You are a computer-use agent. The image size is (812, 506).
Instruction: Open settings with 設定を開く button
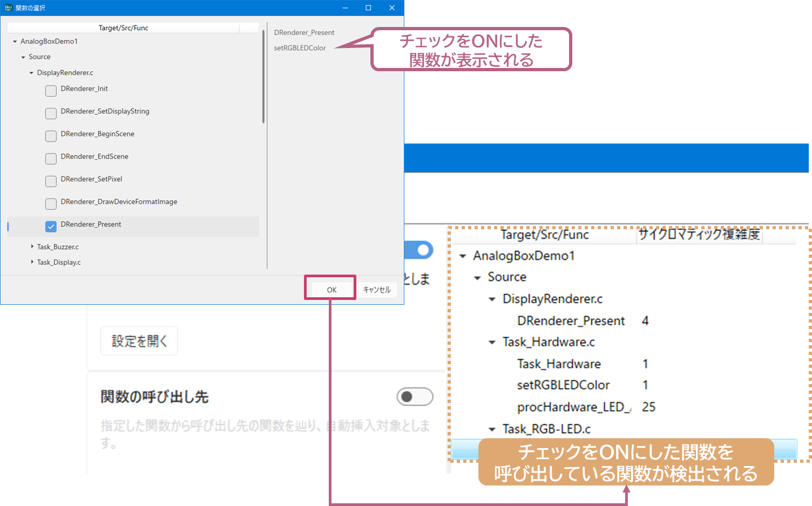[x=139, y=341]
